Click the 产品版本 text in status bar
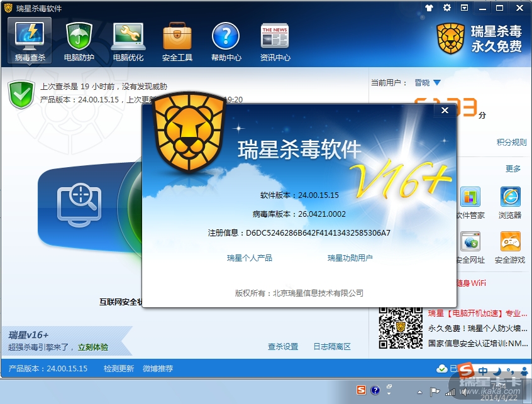Image resolution: width=532 pixels, height=404 pixels. tap(48, 368)
